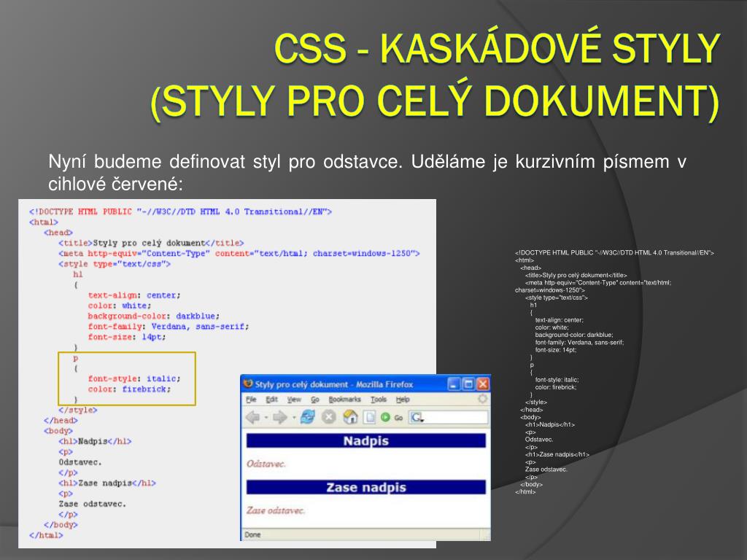Open the Help menu in Firefox
Screen dimensions: 747x560
[403, 400]
